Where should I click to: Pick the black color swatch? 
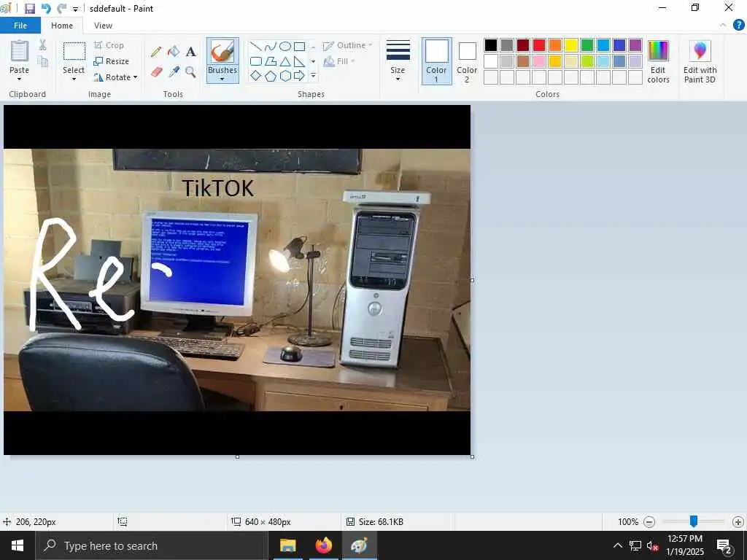click(491, 45)
